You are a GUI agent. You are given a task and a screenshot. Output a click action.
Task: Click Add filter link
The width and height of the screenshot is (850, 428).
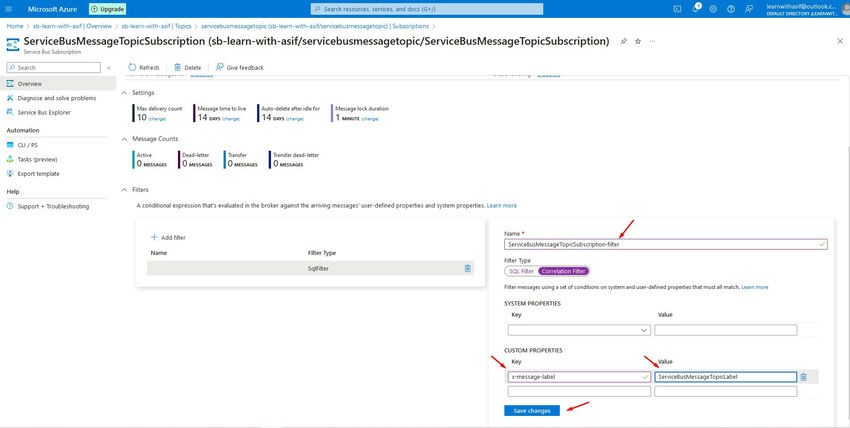coord(168,237)
